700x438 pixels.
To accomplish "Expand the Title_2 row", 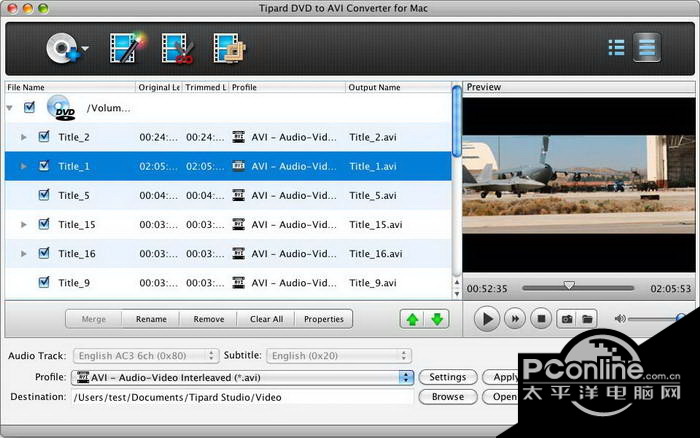I will (x=24, y=137).
